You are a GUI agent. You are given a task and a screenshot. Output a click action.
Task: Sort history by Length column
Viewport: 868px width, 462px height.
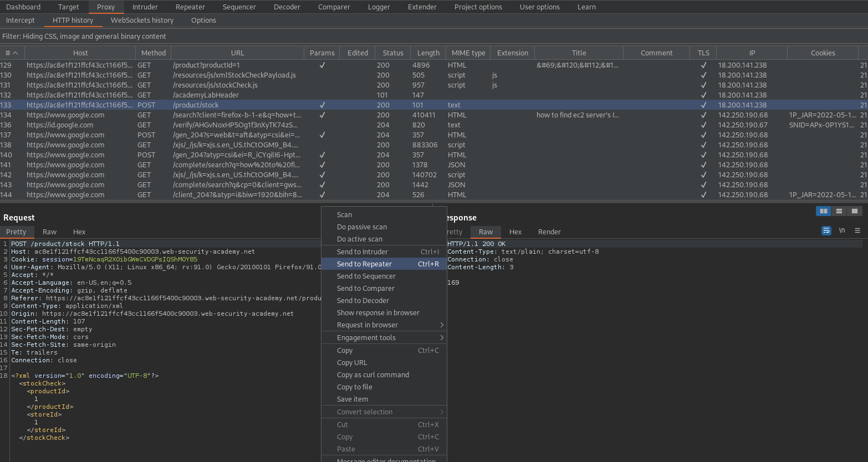tap(428, 53)
